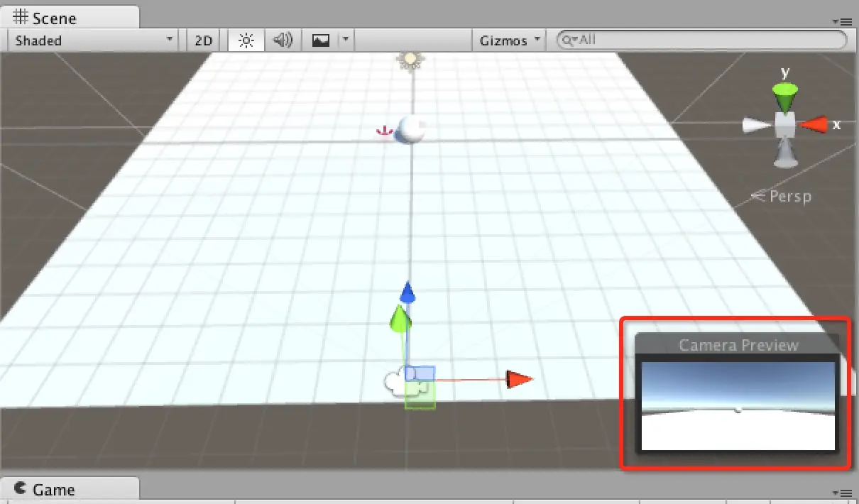Switch to the Game tab

coord(70,489)
